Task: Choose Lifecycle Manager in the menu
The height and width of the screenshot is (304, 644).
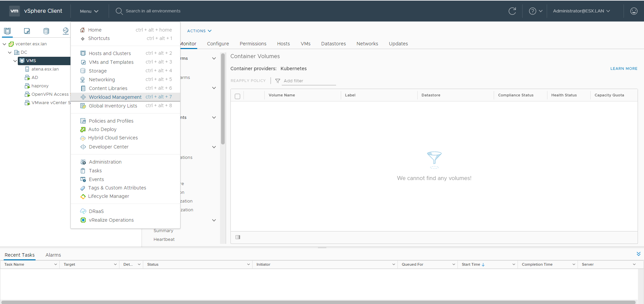Action: [x=108, y=196]
